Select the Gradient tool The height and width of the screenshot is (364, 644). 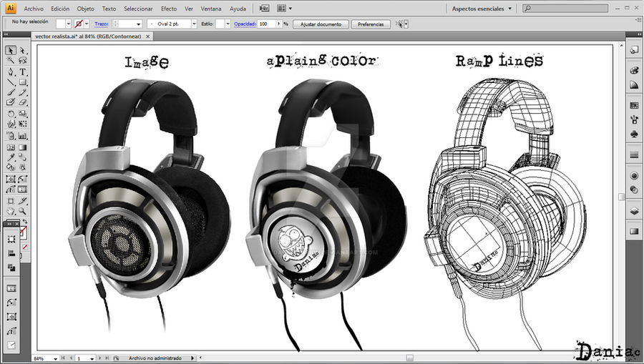pyautogui.click(x=23, y=147)
